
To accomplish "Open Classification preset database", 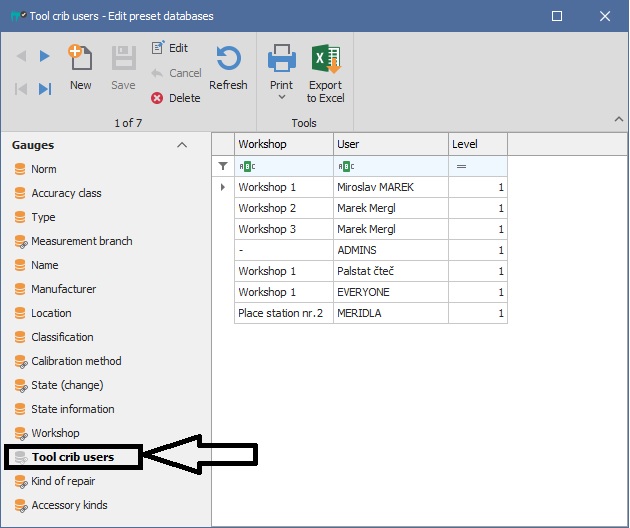I will point(62,337).
